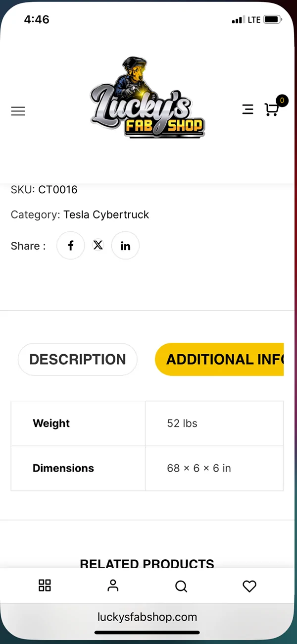Image resolution: width=297 pixels, height=644 pixels.
Task: Tap the Weight table row label
Action: click(x=51, y=423)
